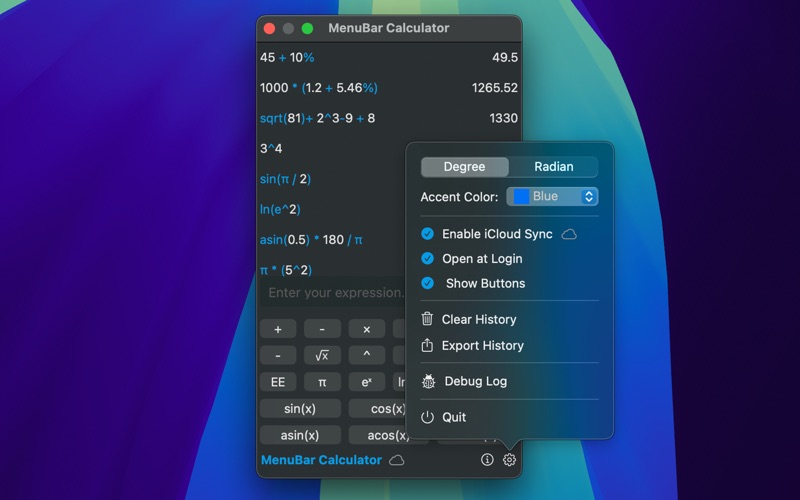The height and width of the screenshot is (500, 800).
Task: Insert pi using the π button
Action: [322, 382]
